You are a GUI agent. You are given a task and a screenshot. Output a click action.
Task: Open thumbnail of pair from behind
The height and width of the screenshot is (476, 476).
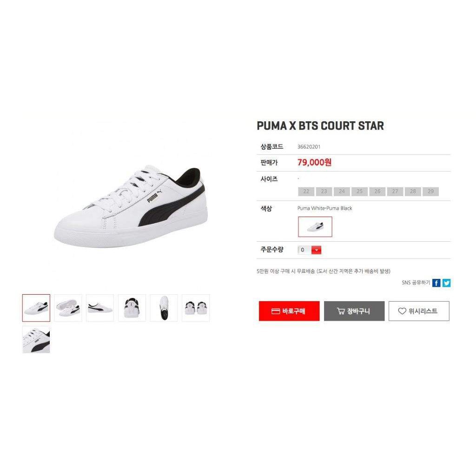[196, 308]
